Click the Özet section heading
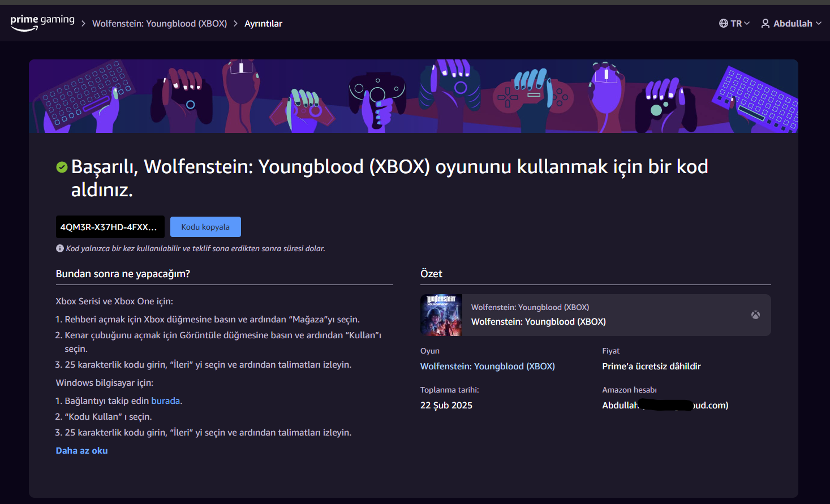 pyautogui.click(x=431, y=274)
